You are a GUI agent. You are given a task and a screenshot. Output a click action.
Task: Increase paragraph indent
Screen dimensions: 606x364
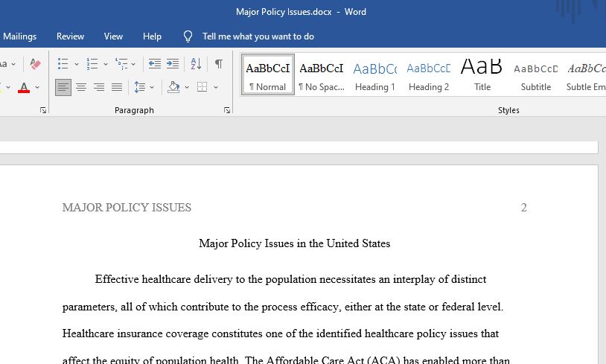pos(173,64)
